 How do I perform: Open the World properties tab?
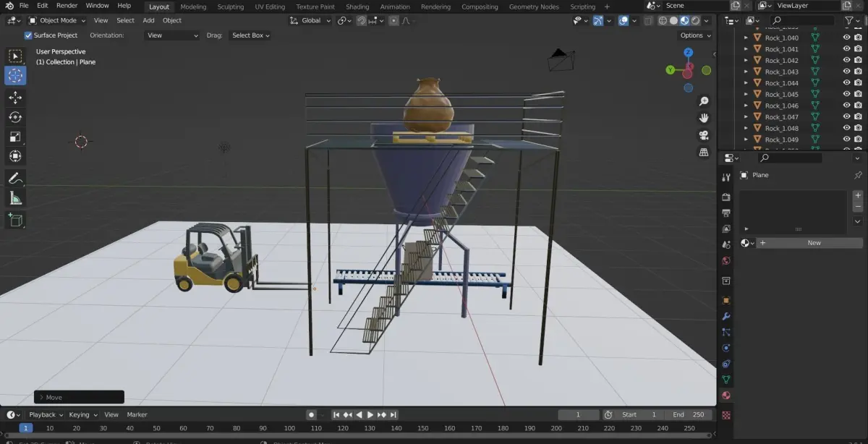(x=726, y=261)
